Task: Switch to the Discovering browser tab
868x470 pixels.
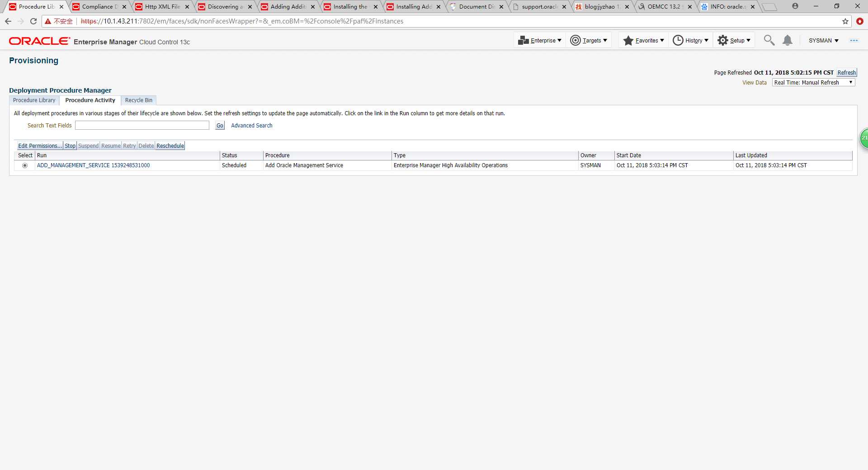Action: coord(225,7)
